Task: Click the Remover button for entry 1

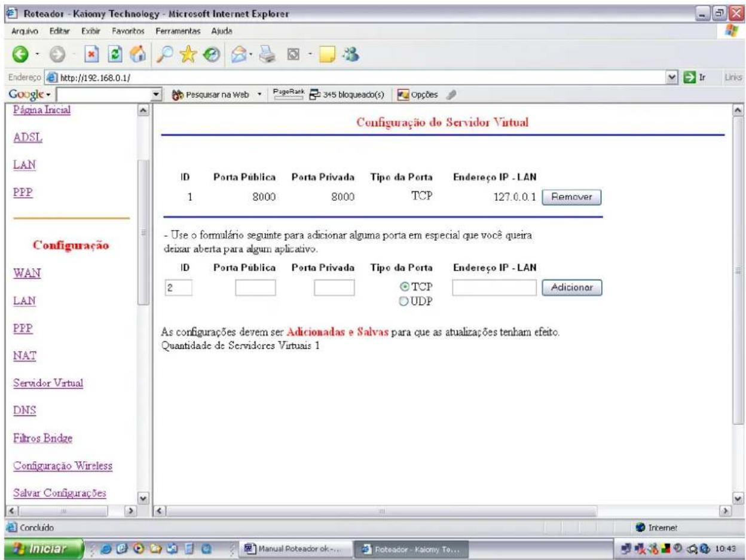Action: [571, 197]
